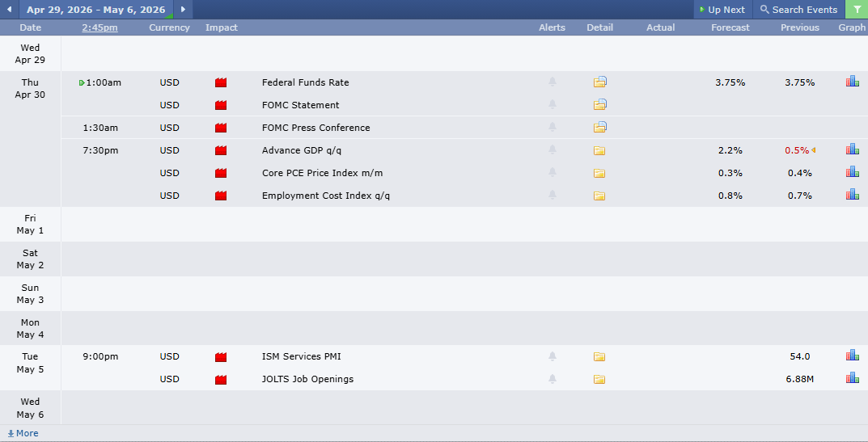This screenshot has height=442, width=868.
Task: Open detail folder for ISM Services PMI
Action: 599,356
